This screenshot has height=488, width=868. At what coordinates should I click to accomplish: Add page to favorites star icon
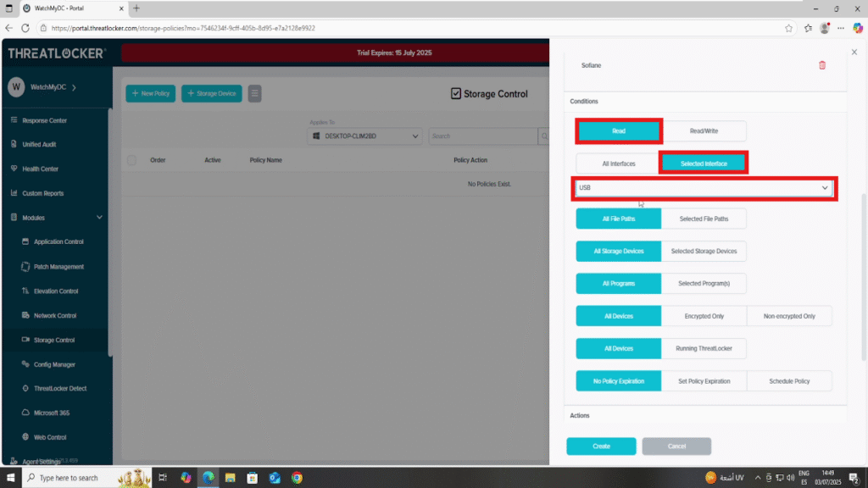point(788,28)
